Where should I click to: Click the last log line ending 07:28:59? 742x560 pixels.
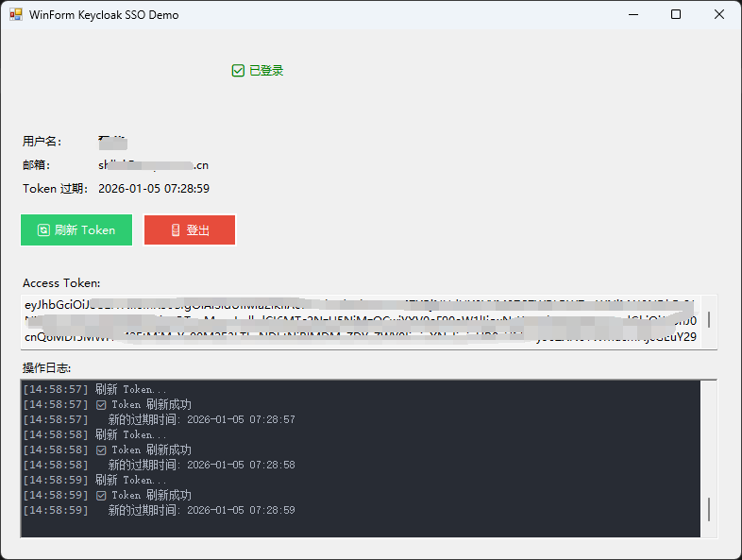pyautogui.click(x=201, y=511)
